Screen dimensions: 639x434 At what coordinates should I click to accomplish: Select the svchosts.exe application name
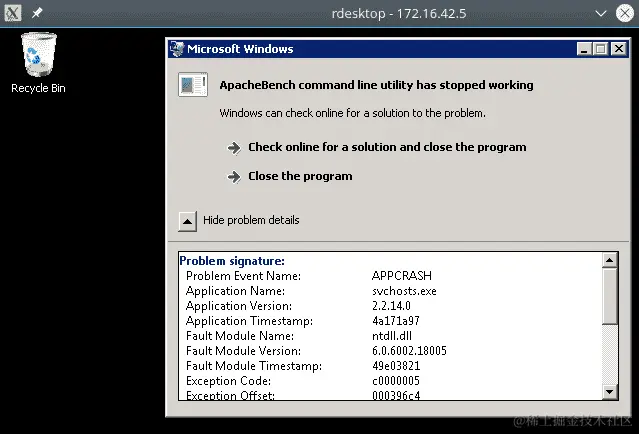[x=404, y=291]
